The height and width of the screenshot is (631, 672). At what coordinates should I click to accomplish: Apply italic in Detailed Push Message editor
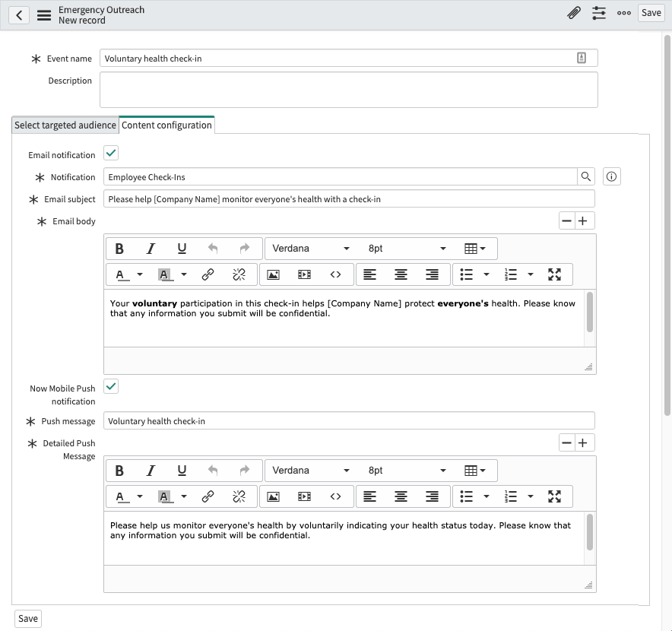pos(151,471)
